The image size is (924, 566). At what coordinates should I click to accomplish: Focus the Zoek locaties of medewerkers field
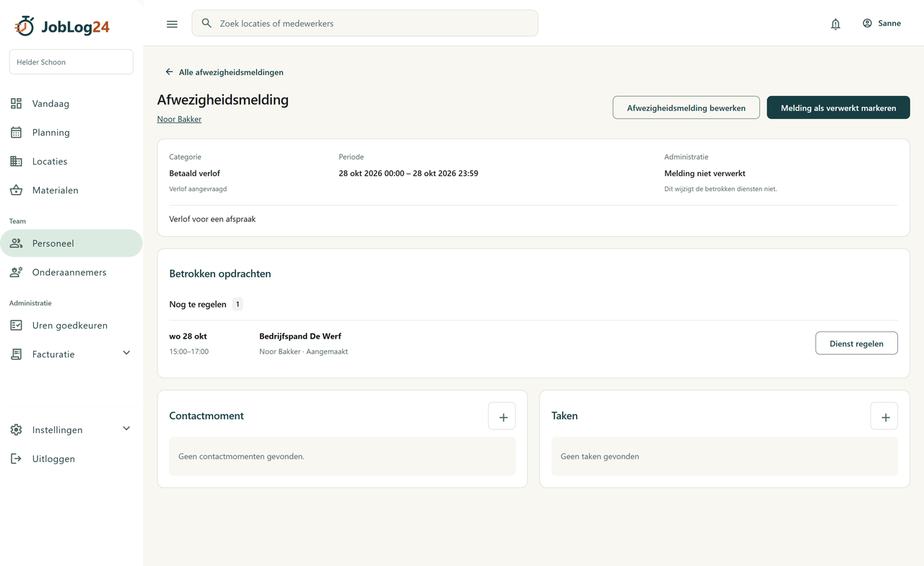coord(365,23)
